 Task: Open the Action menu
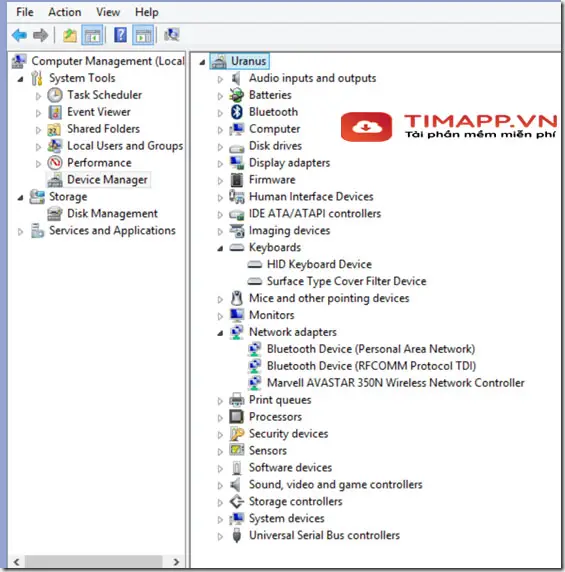pos(65,12)
